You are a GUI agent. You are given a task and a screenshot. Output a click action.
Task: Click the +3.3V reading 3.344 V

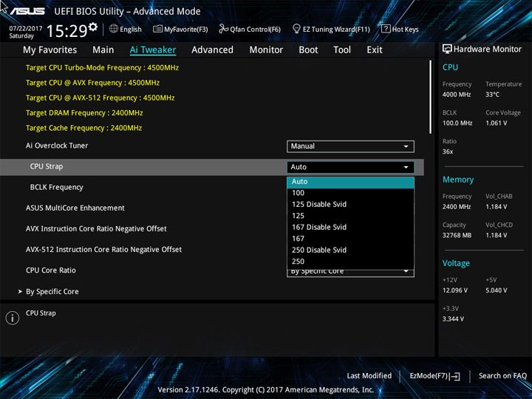click(453, 319)
